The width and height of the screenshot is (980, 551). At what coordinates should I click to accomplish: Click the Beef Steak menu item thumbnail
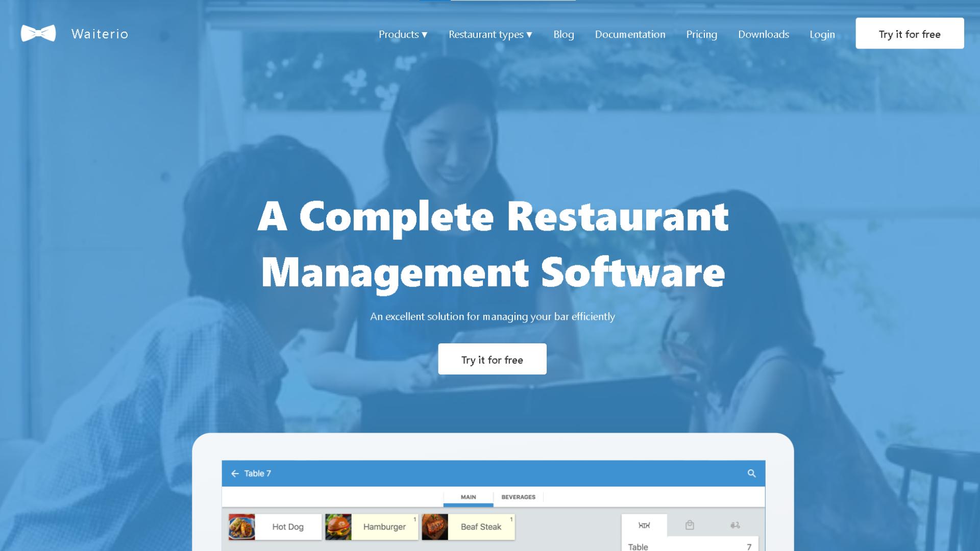click(x=433, y=527)
